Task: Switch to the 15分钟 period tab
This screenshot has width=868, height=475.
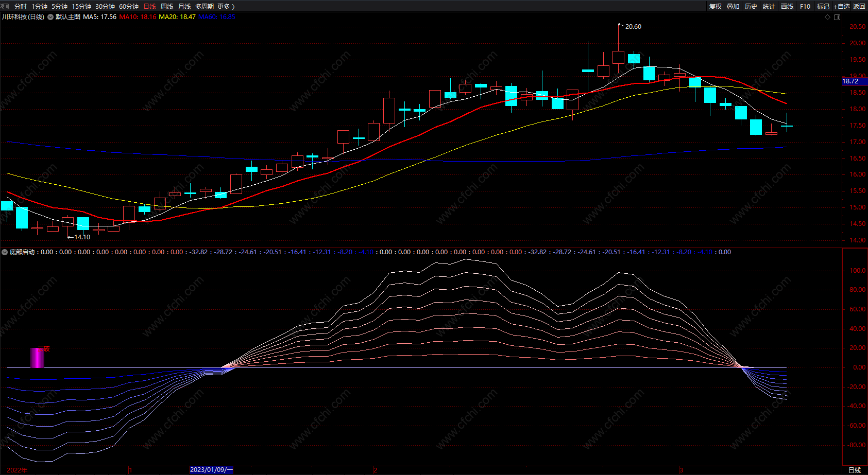Action: 81,6
